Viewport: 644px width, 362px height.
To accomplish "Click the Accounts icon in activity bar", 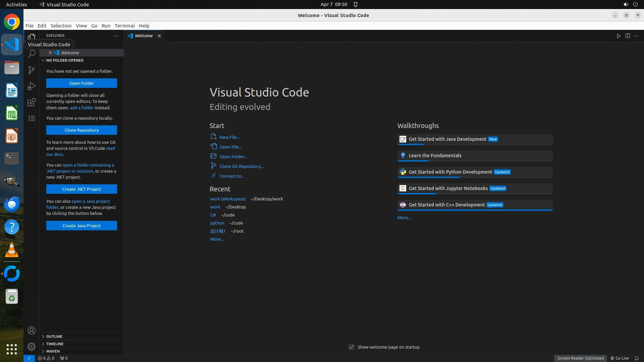I will click(x=32, y=330).
